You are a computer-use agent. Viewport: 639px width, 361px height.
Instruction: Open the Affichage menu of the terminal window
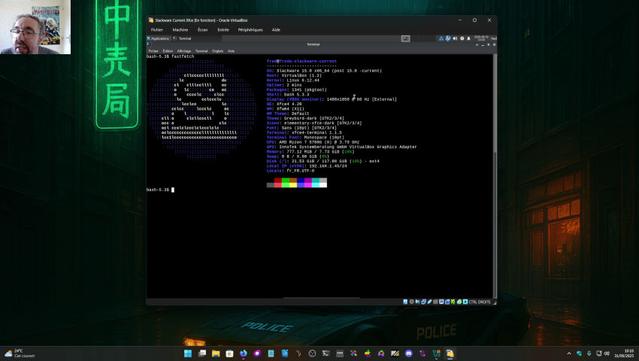[184, 51]
